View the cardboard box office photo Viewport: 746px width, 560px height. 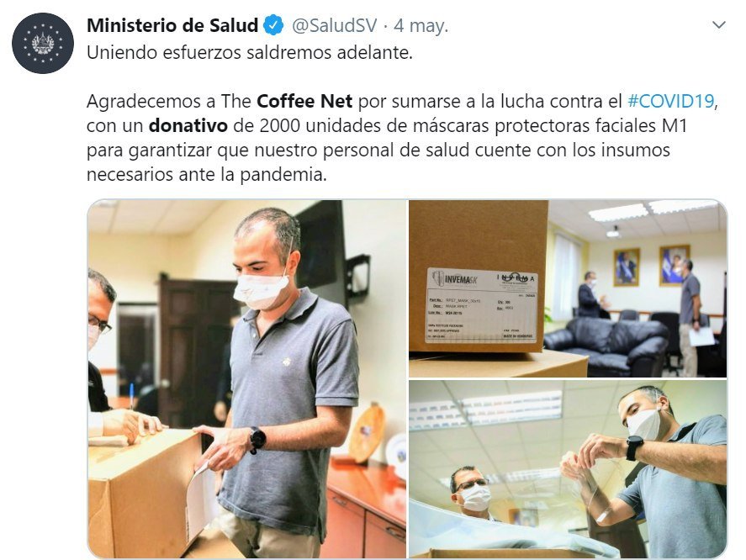point(568,288)
